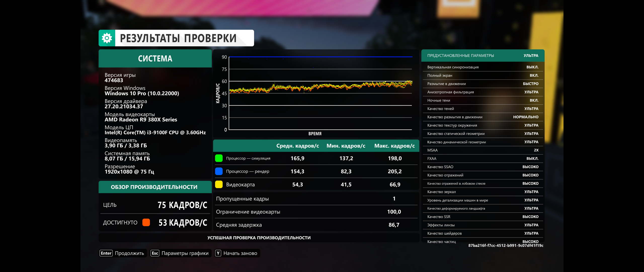Click the СИСТЕМА panel header
644x272 pixels.
(x=155, y=58)
